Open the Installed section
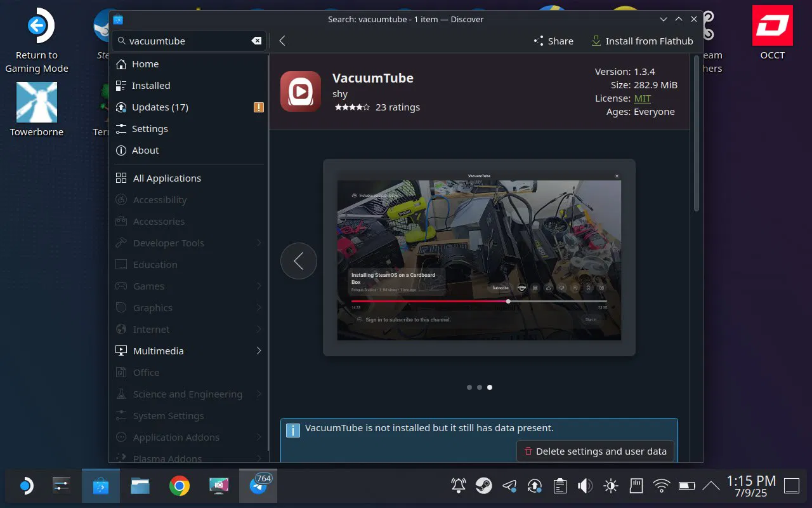The height and width of the screenshot is (508, 812). tap(189, 86)
